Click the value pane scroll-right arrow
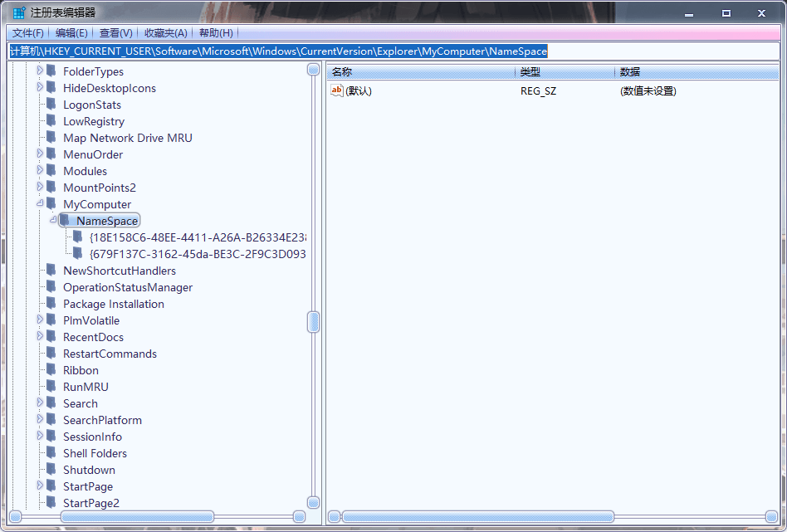This screenshot has height=532, width=787. (771, 517)
